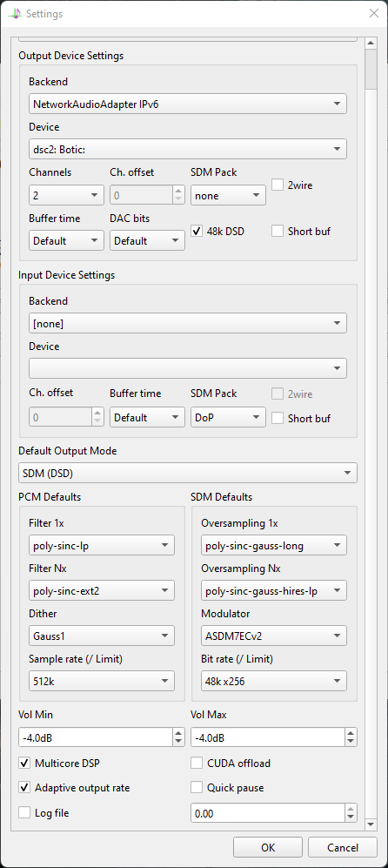Decrease Vol Max with down stepper arrow
This screenshot has height=868, width=388.
[351, 742]
